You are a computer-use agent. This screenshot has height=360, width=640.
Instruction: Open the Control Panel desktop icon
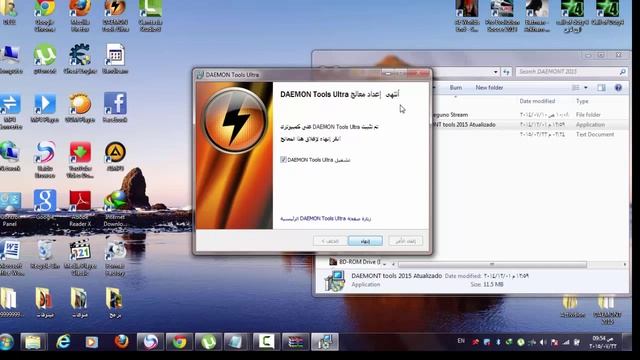(x=10, y=209)
